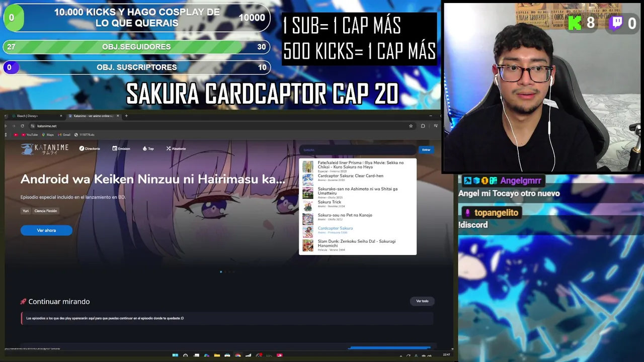Click the Fate/kaleid liner result thumbnail
This screenshot has width=644, height=362.
click(307, 166)
